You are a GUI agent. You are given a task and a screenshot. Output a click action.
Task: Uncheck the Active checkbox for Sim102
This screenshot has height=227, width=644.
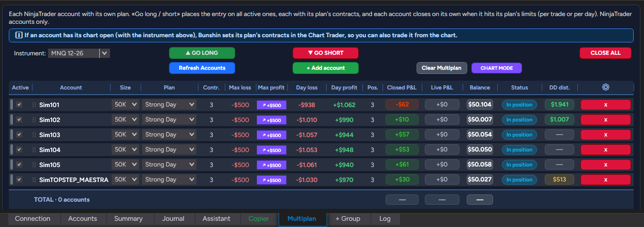[x=19, y=119]
